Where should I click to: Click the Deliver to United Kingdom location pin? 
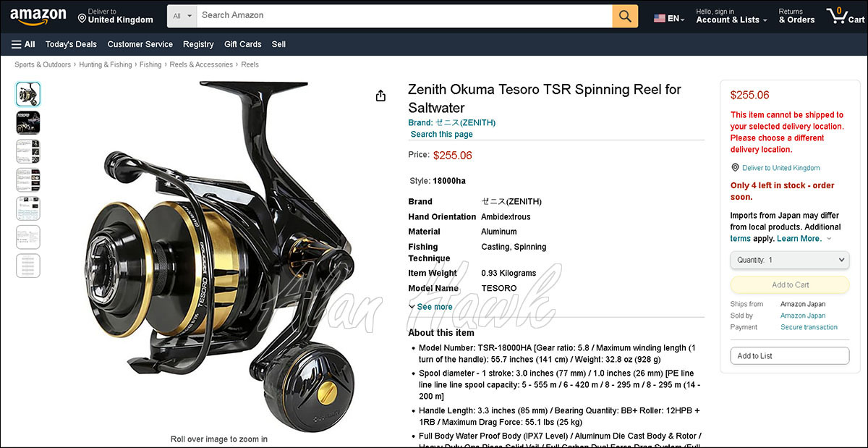pyautogui.click(x=82, y=16)
